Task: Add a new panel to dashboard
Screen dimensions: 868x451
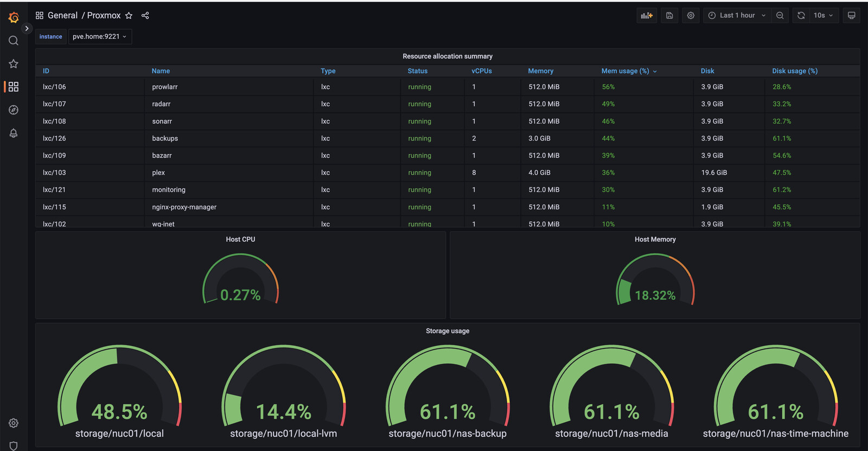Action: coord(647,15)
